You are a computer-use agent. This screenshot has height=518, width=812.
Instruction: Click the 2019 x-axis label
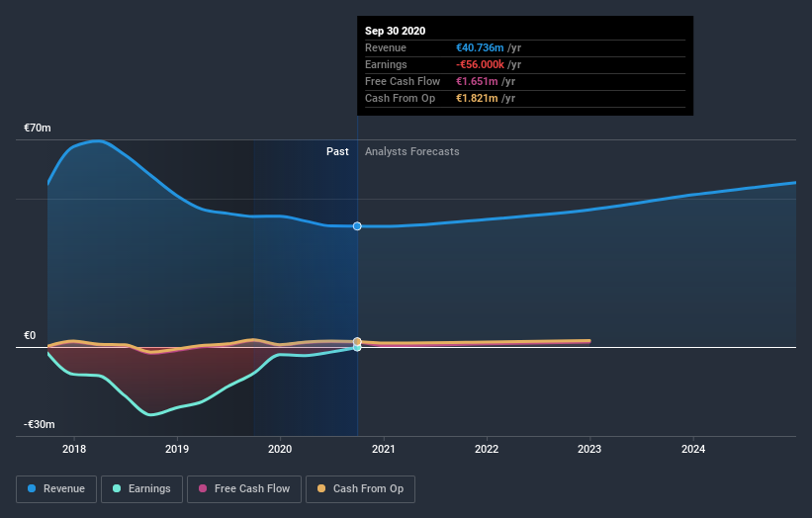(x=177, y=449)
